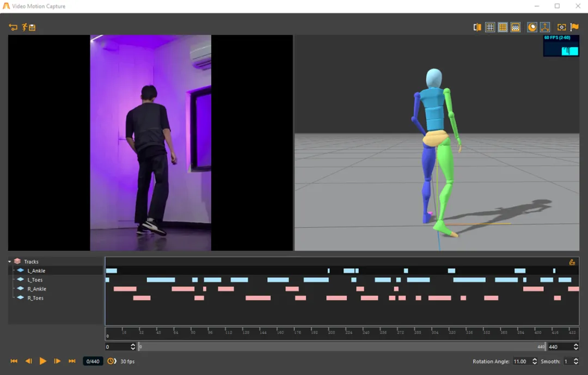Viewport: 588px width, 375px height.
Task: Step up the Smooth value
Action: pyautogui.click(x=575, y=359)
